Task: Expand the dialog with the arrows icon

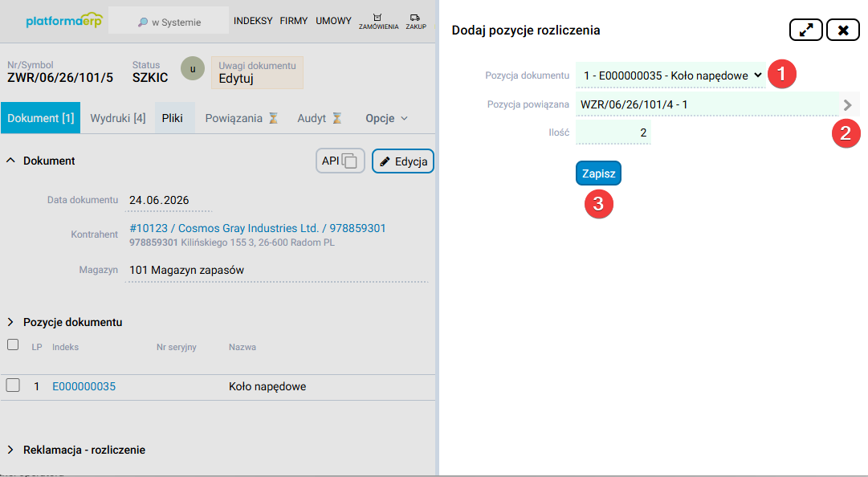Action: [x=806, y=30]
